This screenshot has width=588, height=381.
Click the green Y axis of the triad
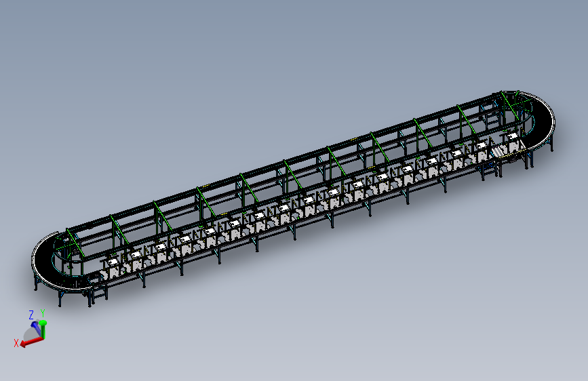[x=43, y=329]
